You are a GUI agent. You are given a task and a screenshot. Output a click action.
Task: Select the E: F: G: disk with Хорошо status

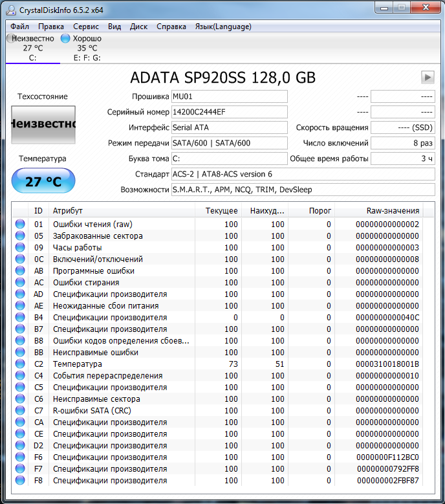(x=87, y=49)
